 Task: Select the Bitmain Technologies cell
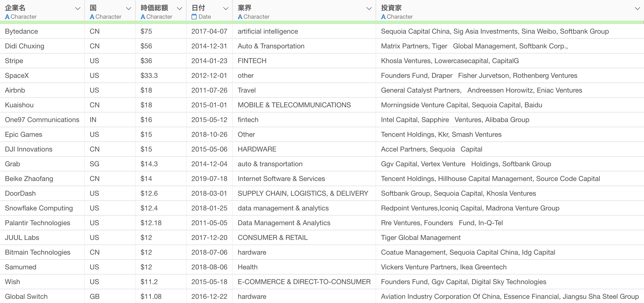42,252
